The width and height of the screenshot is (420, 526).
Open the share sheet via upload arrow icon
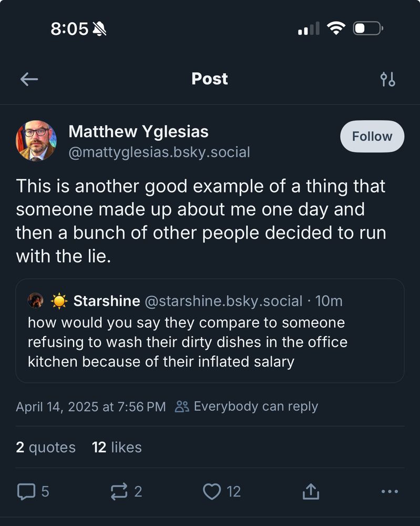[x=311, y=492]
